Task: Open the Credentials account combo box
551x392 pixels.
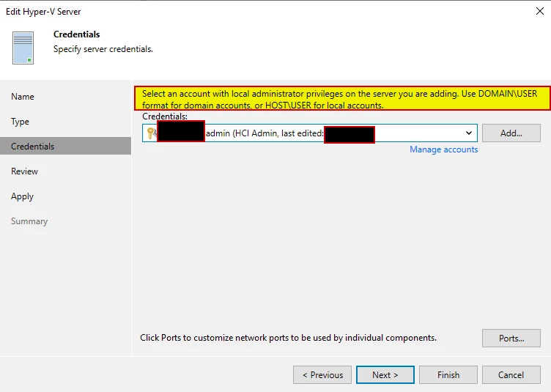Action: pyautogui.click(x=310, y=133)
